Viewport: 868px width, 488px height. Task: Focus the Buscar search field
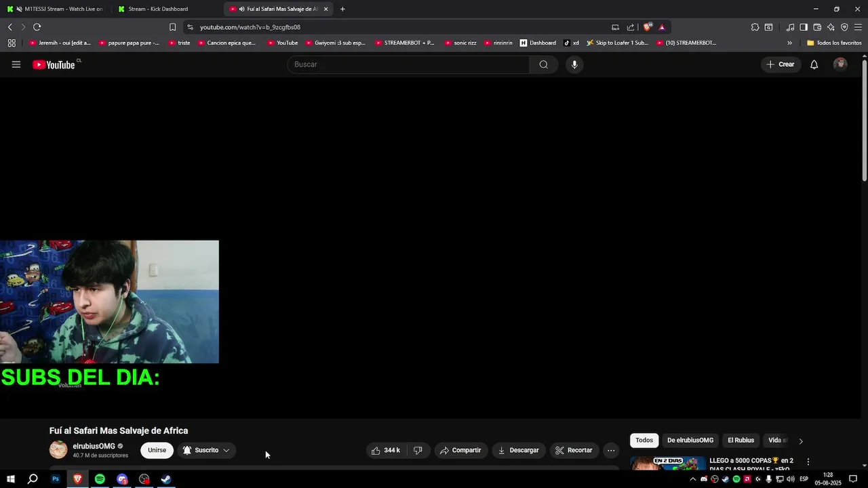[408, 64]
